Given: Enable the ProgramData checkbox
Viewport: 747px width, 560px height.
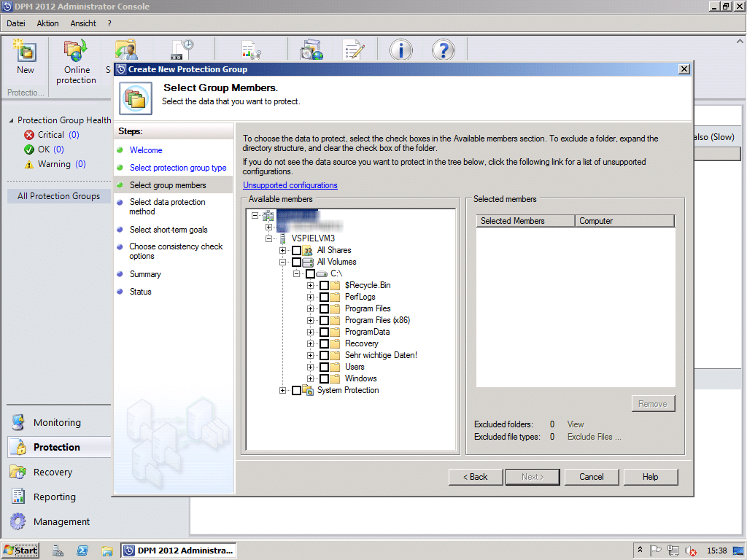Looking at the screenshot, I should click(324, 332).
